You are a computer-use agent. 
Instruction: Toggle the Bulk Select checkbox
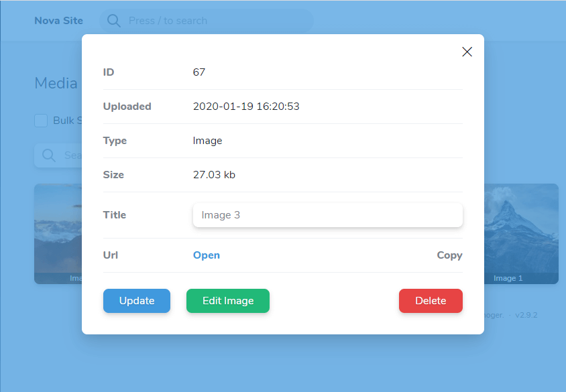(x=41, y=121)
